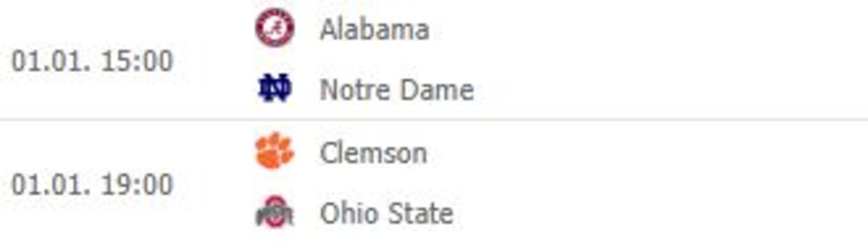This screenshot has width=868, height=242.
Task: Click the Notre Dame ND monogram logo
Action: 275,88
